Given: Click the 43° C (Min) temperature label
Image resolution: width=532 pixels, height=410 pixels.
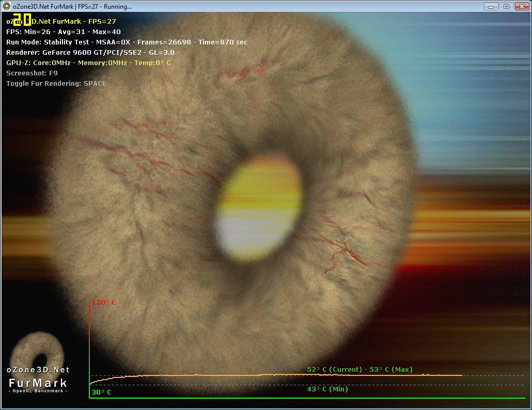Looking at the screenshot, I should click(x=327, y=389).
